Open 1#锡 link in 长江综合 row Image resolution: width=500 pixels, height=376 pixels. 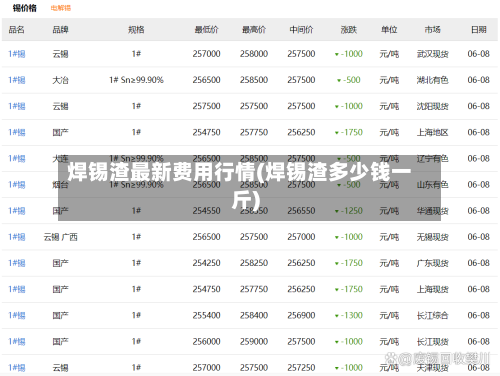tap(17, 315)
